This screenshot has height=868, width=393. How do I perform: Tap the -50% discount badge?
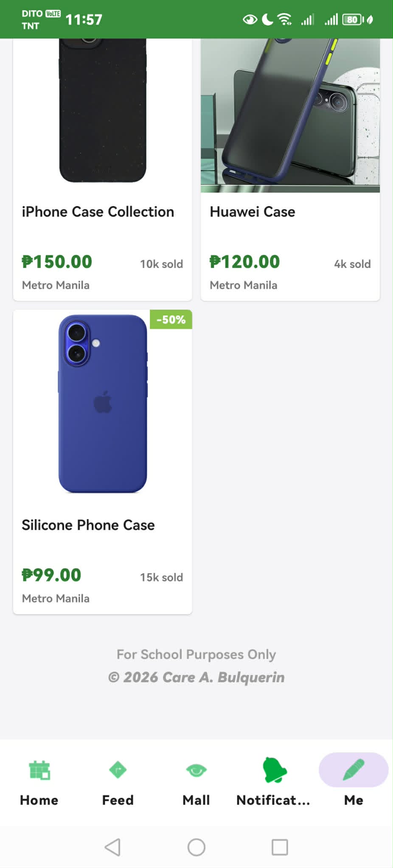tap(171, 319)
